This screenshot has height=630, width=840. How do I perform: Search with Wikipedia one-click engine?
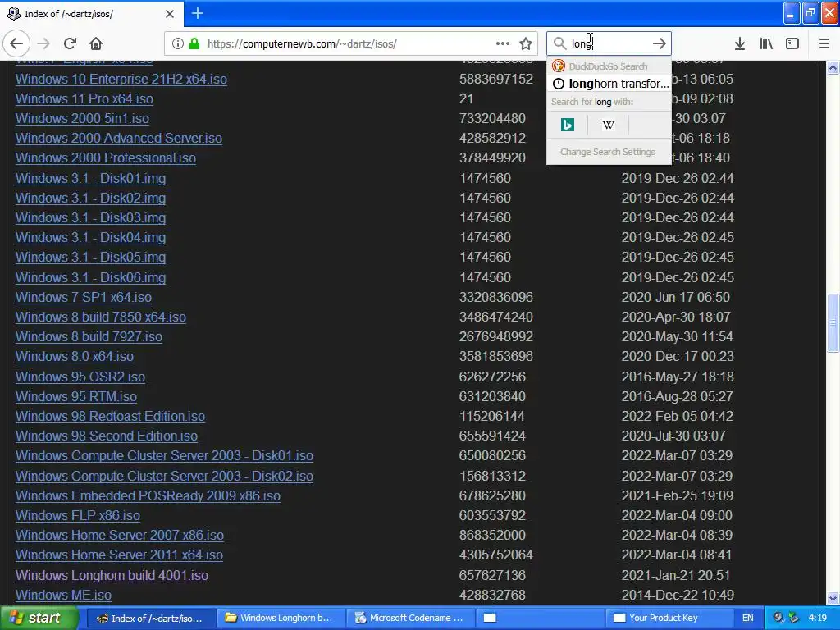(608, 125)
